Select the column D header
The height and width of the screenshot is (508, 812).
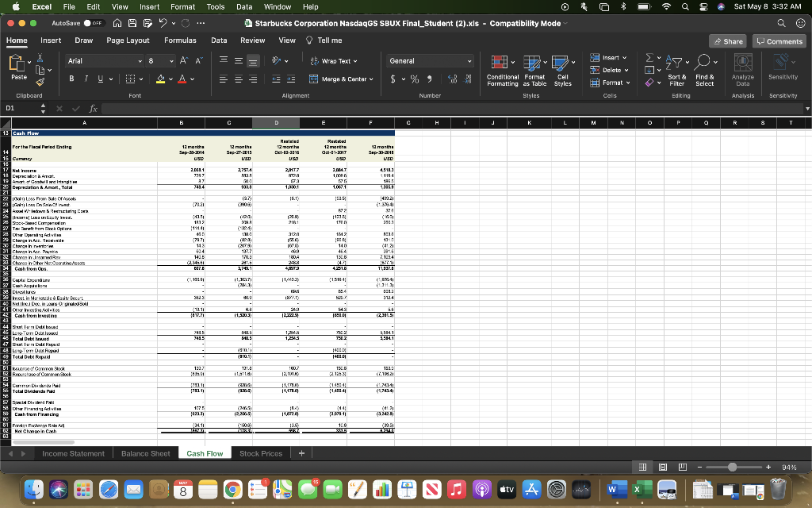coord(276,123)
